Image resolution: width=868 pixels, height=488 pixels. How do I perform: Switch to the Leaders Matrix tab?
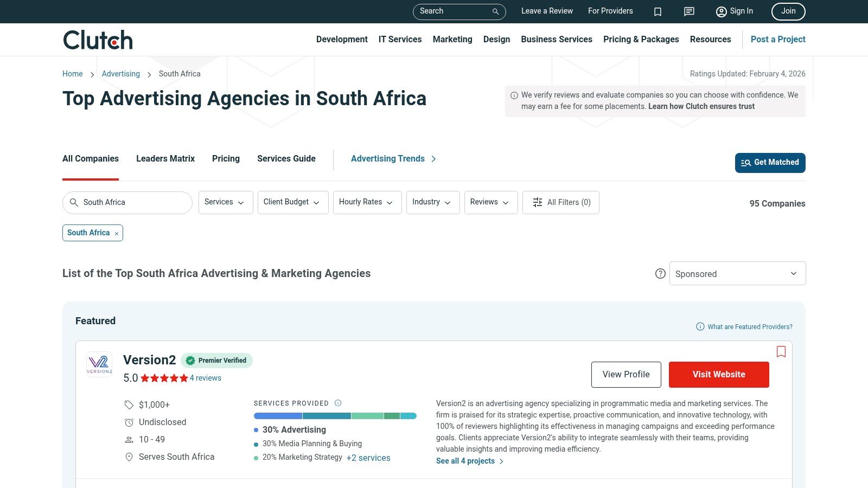[x=165, y=158]
